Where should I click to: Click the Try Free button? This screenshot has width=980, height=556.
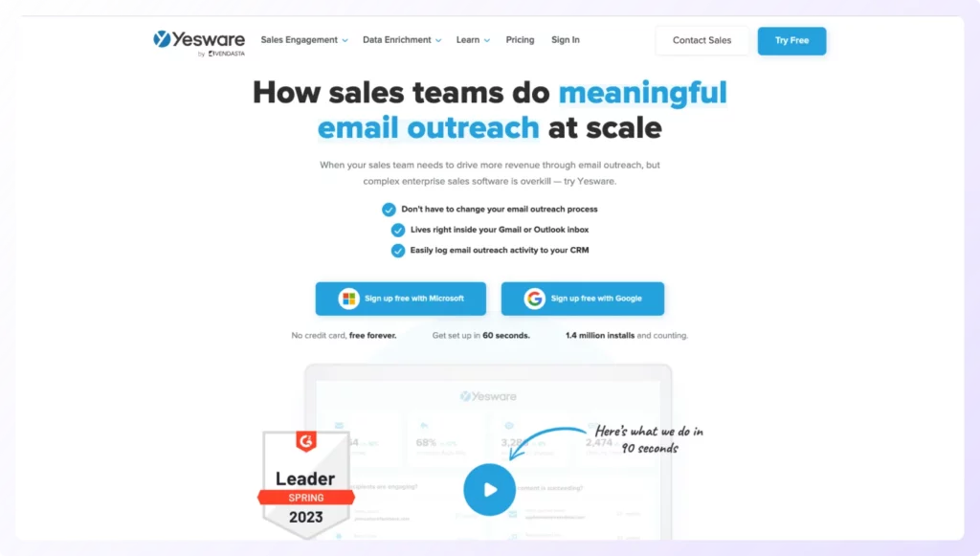click(791, 40)
